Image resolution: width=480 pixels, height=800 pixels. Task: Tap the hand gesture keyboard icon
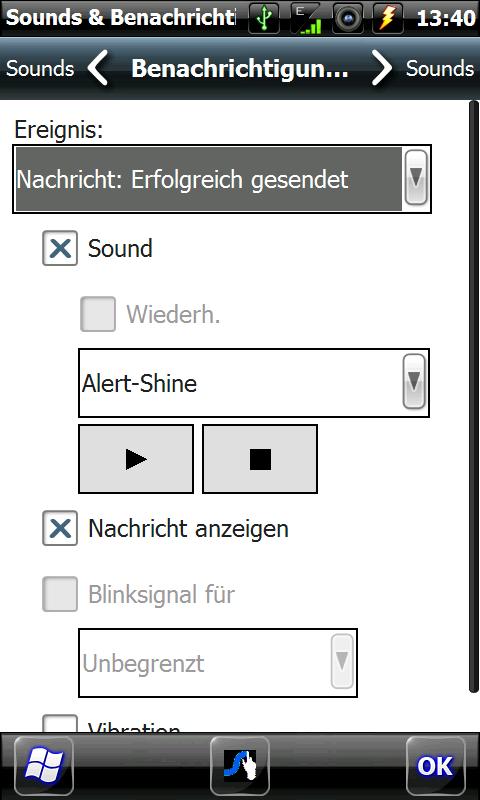pos(240,766)
